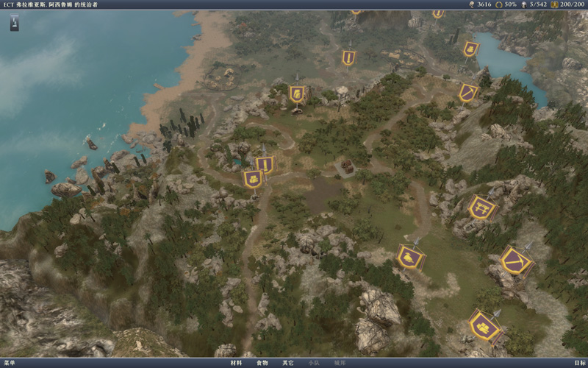The height and width of the screenshot is (368, 588).
Task: Select the pickaxe banner beside the bird banner
Action: pos(517,261)
